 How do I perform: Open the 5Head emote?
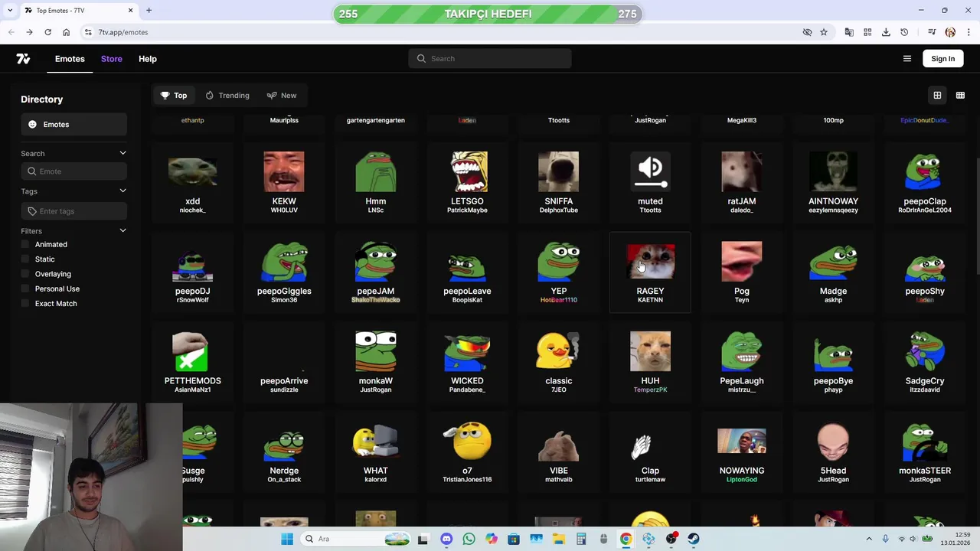click(x=833, y=452)
